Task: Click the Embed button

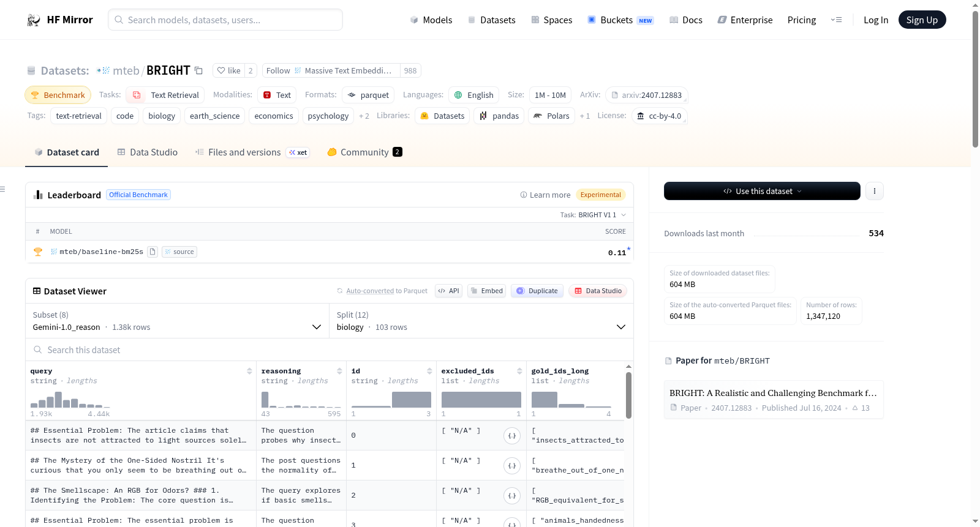Action: tap(486, 291)
